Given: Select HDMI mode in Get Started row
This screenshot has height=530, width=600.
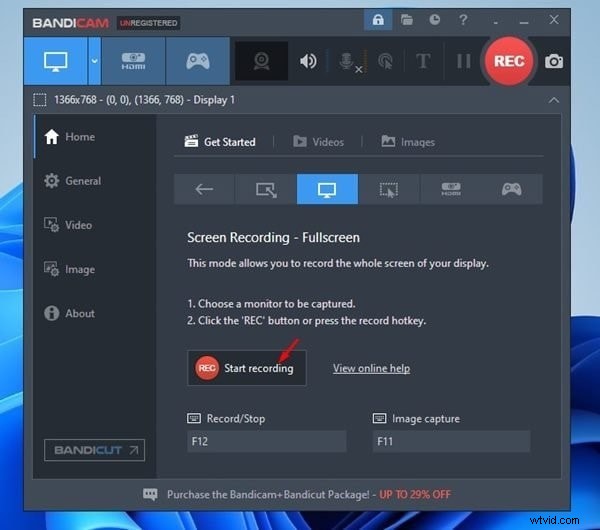Looking at the screenshot, I should tap(451, 189).
